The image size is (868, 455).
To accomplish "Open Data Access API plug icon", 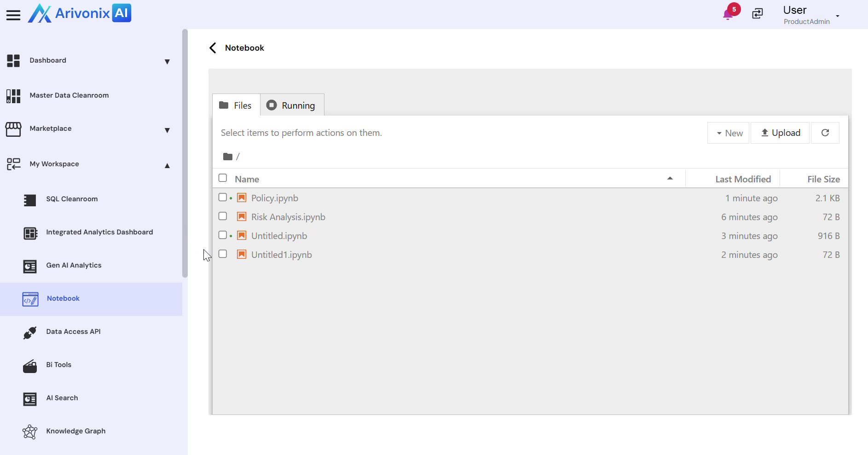I will pyautogui.click(x=30, y=332).
